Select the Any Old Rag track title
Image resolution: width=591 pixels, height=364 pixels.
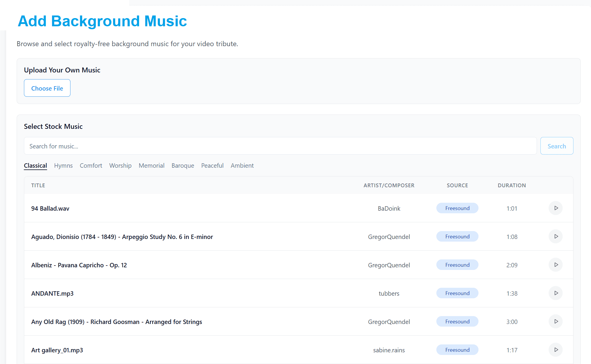[117, 322]
